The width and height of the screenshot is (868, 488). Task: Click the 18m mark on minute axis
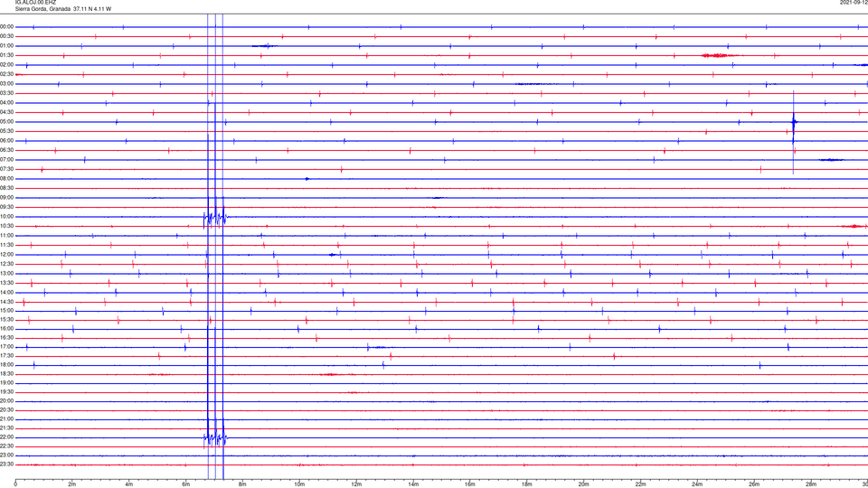(526, 484)
